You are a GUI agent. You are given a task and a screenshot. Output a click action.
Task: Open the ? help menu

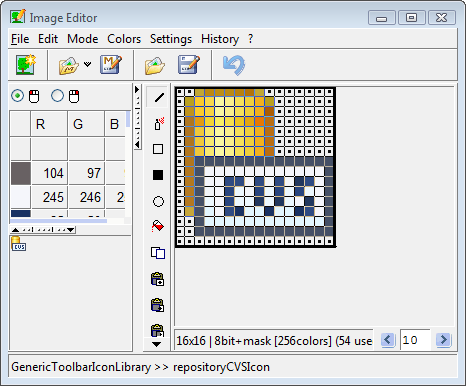click(x=251, y=39)
